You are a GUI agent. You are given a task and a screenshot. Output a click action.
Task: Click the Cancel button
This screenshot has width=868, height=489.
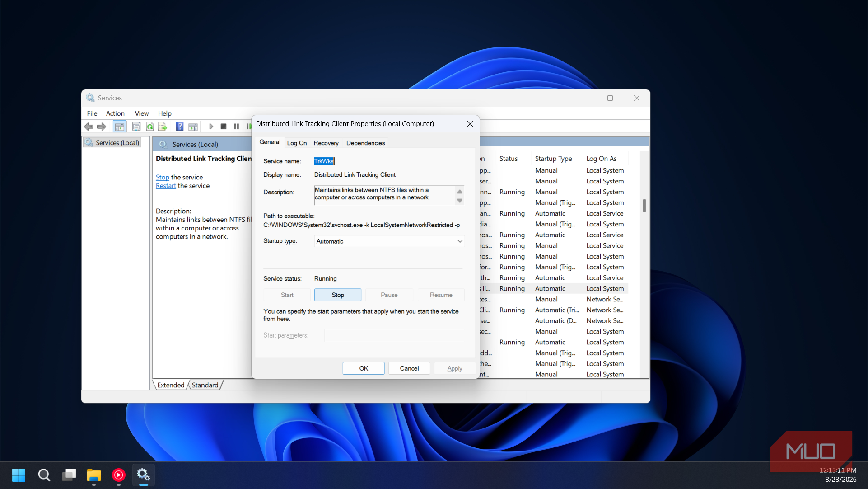coord(409,368)
